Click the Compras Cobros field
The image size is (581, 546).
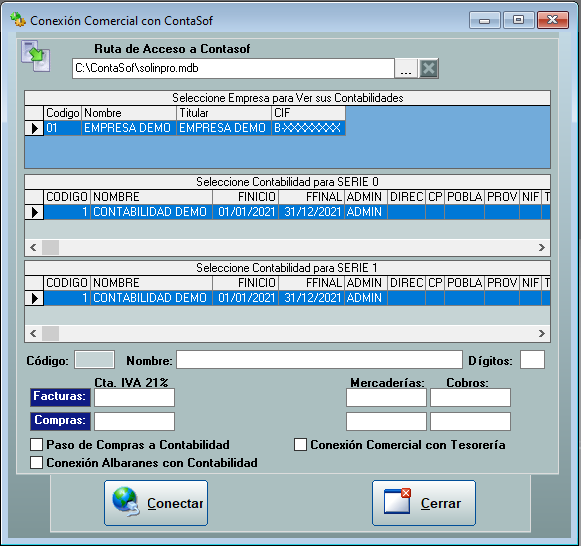(471, 422)
